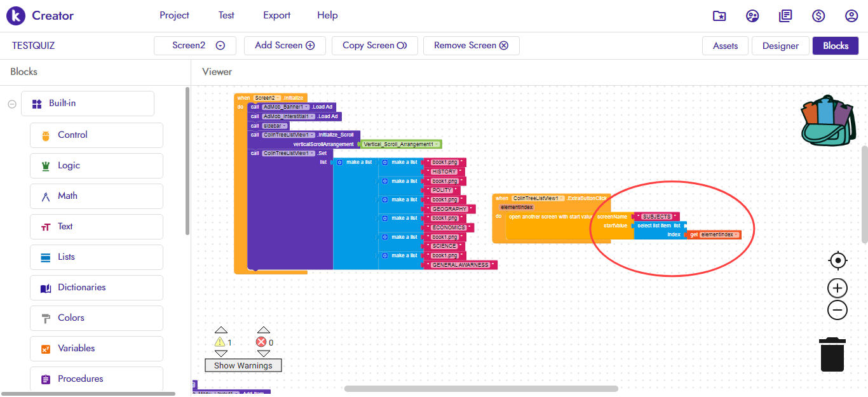This screenshot has height=397, width=868.
Task: Click the yellow warning triangle icon
Action: 220,342
